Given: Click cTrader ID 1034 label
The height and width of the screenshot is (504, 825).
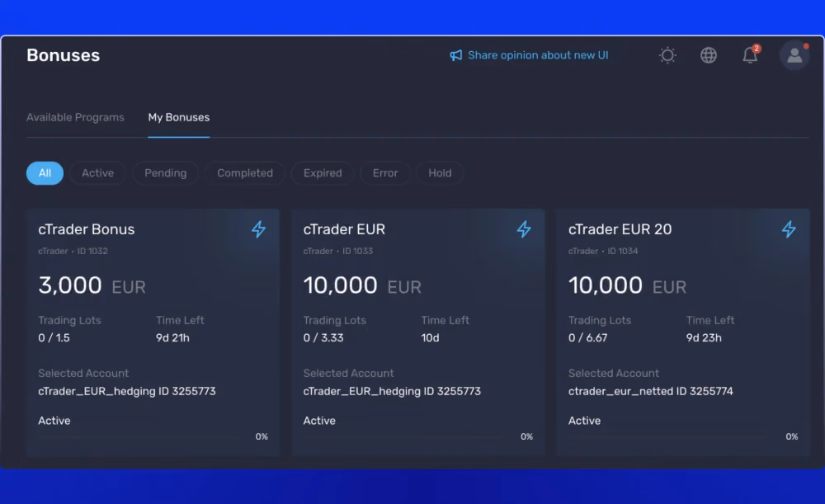Looking at the screenshot, I should point(603,251).
